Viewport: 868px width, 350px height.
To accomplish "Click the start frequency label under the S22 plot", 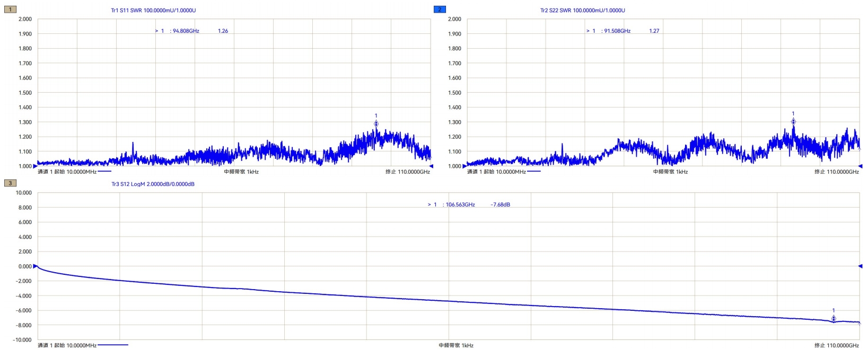I will tap(496, 172).
